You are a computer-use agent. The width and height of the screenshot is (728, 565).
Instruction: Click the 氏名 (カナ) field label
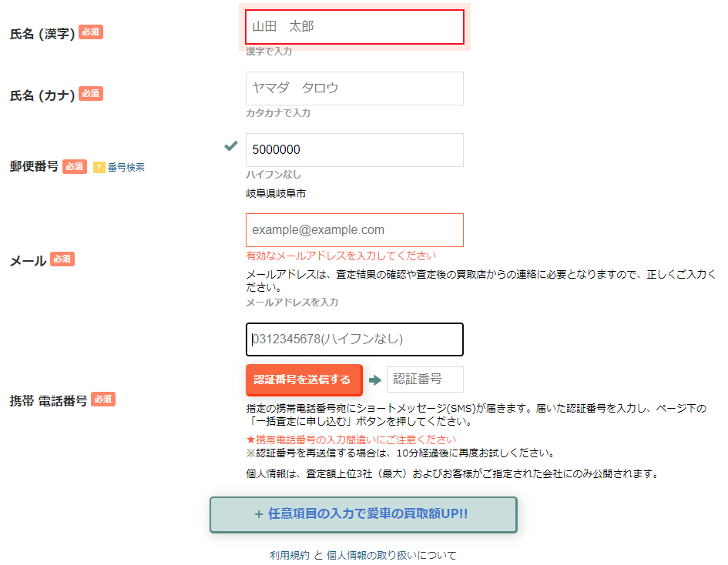coord(42,95)
